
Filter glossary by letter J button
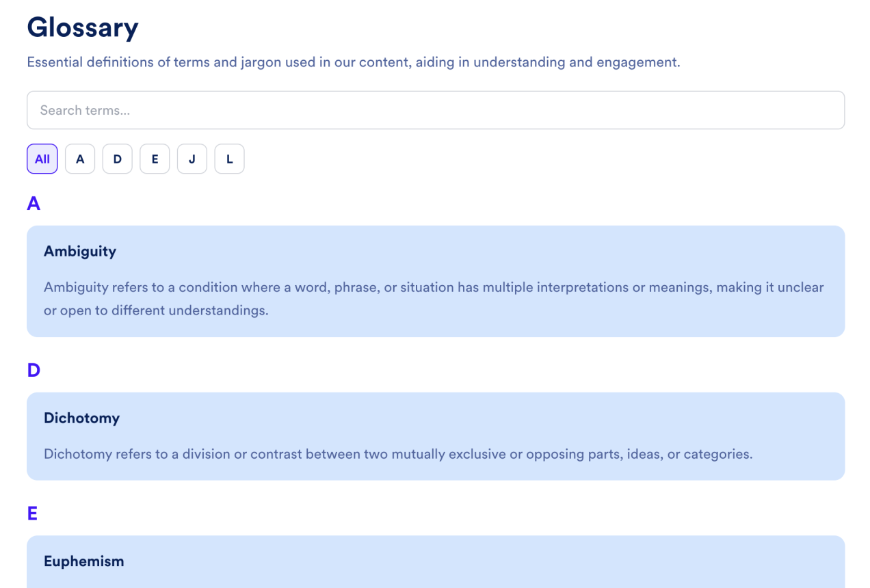192,159
